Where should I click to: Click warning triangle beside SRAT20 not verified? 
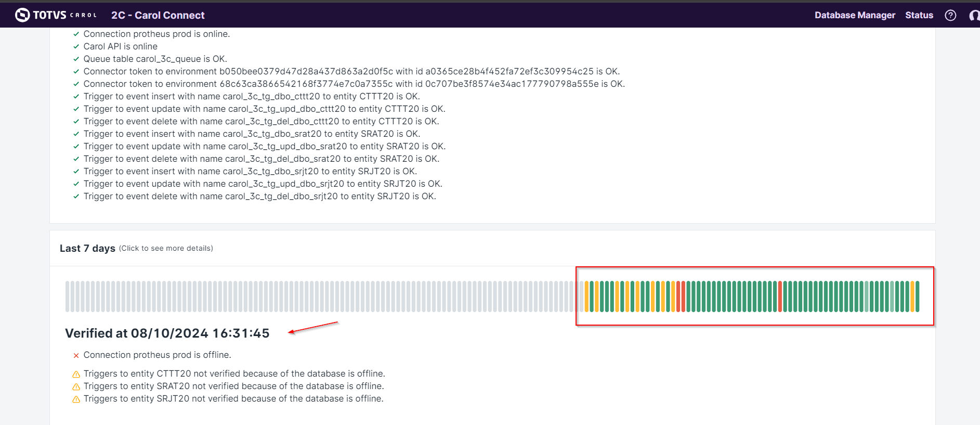[76, 387]
